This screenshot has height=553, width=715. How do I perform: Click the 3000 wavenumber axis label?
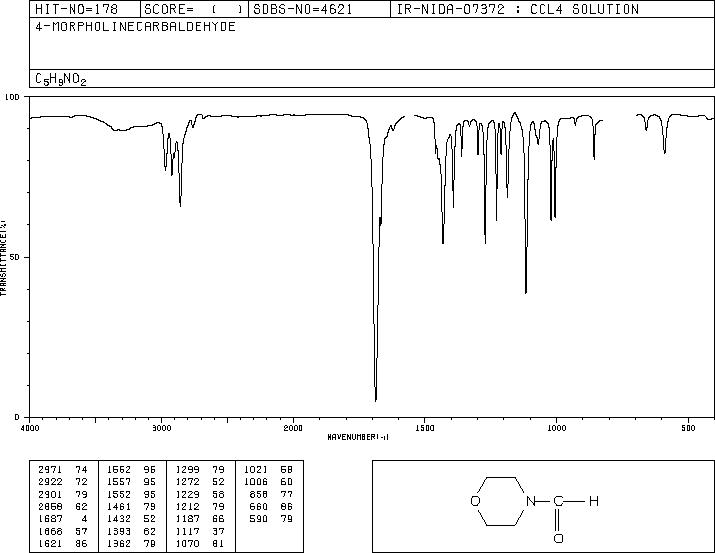point(161,428)
